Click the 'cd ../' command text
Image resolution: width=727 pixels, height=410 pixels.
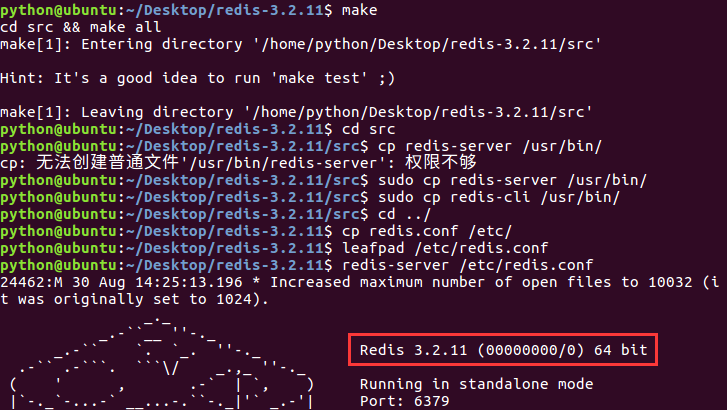(x=405, y=214)
